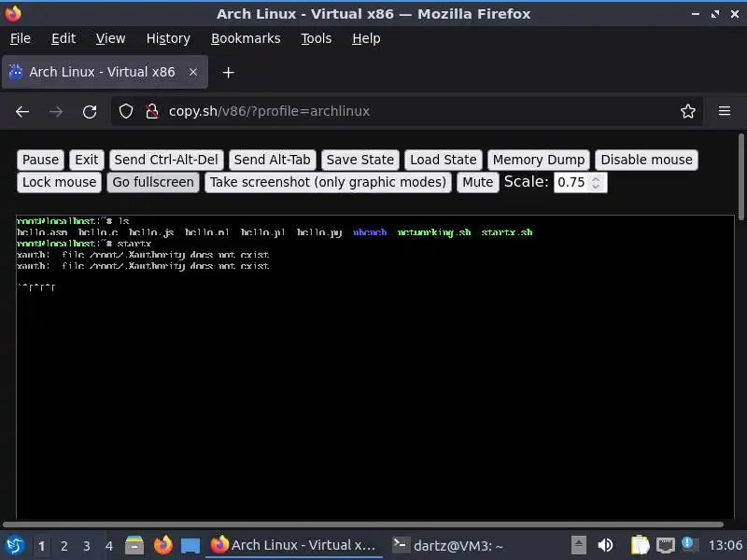Click inside the emulator terminal screen
Image resolution: width=747 pixels, height=560 pixels.
click(x=375, y=367)
